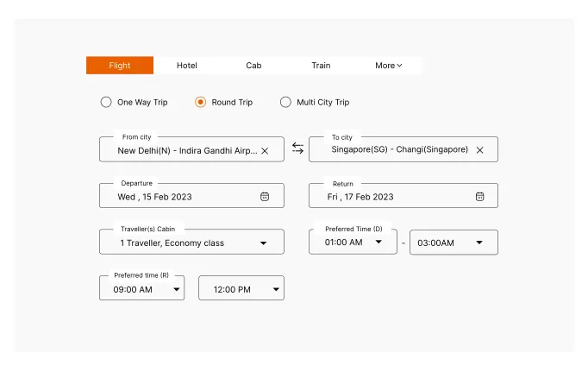Swap From and To cities arrows icon

pyautogui.click(x=297, y=148)
